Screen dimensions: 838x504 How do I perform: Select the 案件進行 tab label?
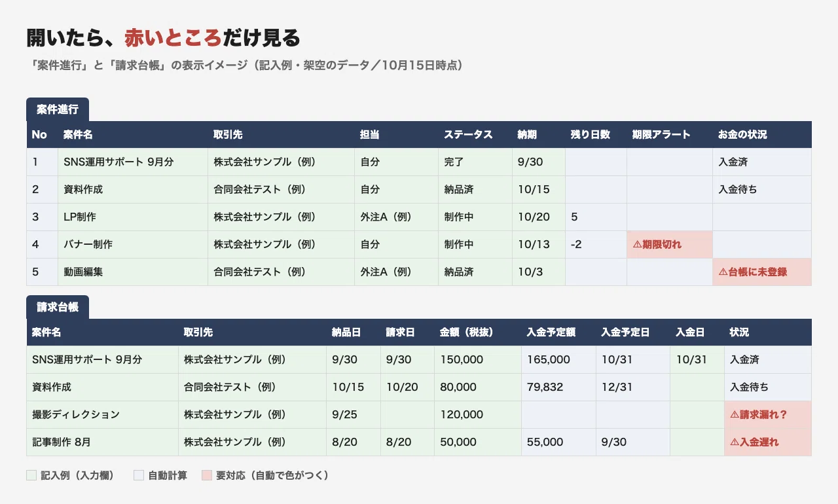[58, 109]
